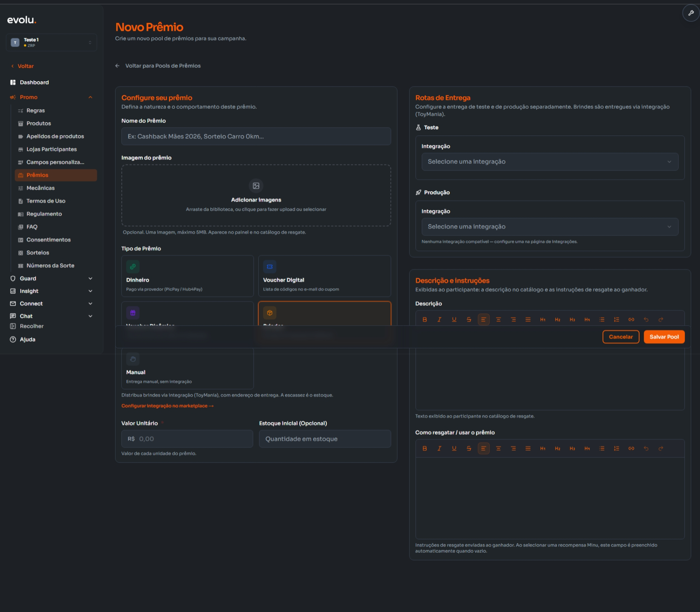Image resolution: width=700 pixels, height=612 pixels.
Task: Choose the Dinheiro prize type card
Action: pos(187,276)
